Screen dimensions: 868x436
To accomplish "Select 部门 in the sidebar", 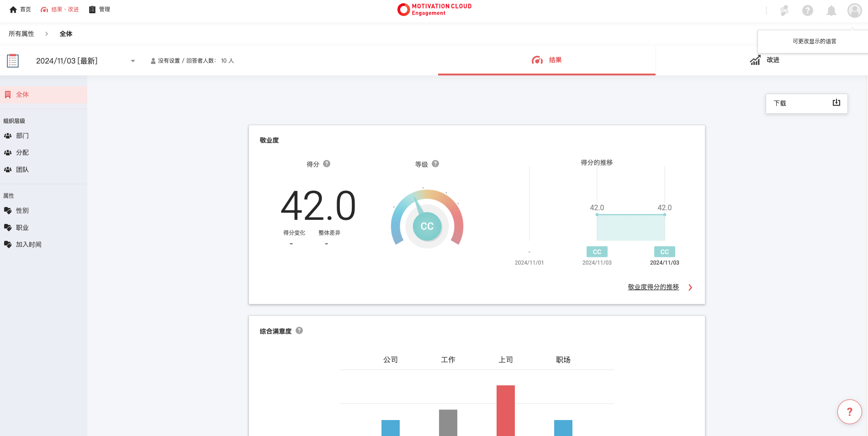I will click(x=22, y=136).
